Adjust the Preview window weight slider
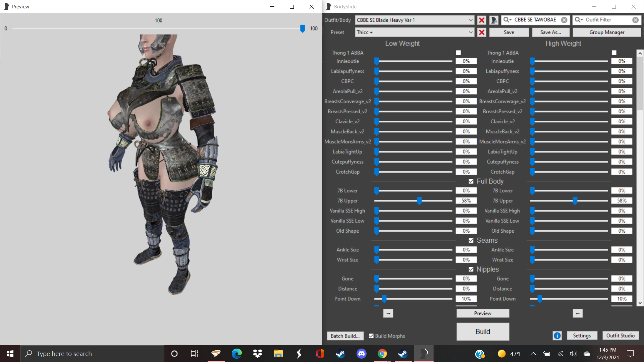The height and width of the screenshot is (362, 644). coord(303,28)
